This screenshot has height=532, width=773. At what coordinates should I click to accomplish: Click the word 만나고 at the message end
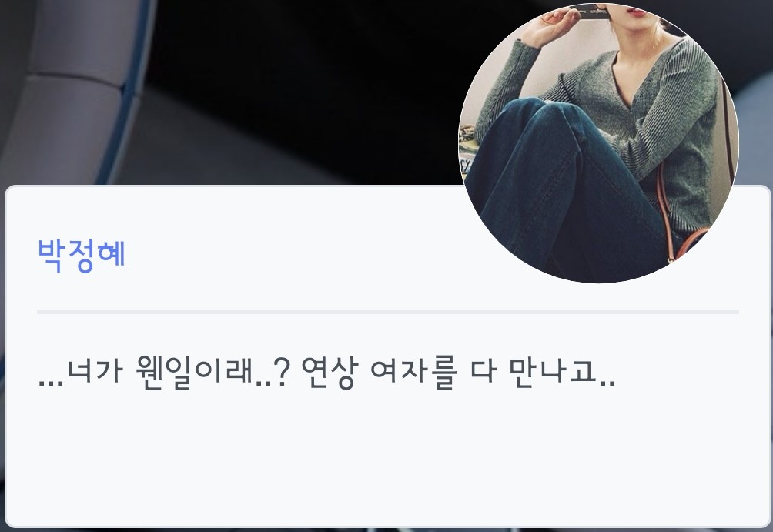click(x=553, y=371)
